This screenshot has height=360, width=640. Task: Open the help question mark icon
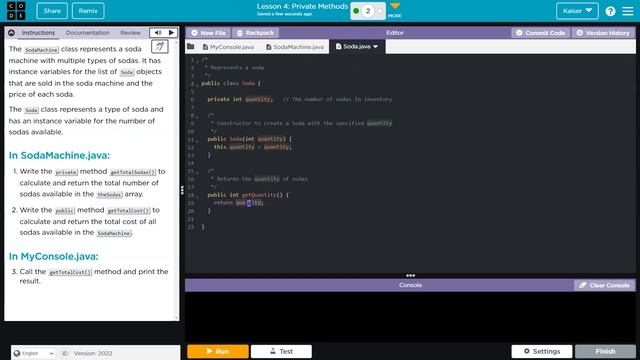[610, 11]
